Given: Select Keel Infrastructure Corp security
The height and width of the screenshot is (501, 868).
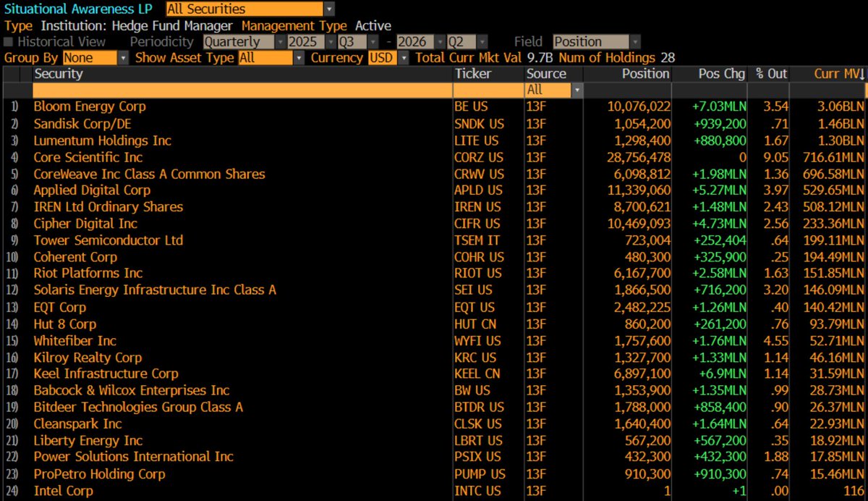Looking at the screenshot, I should tap(106, 374).
